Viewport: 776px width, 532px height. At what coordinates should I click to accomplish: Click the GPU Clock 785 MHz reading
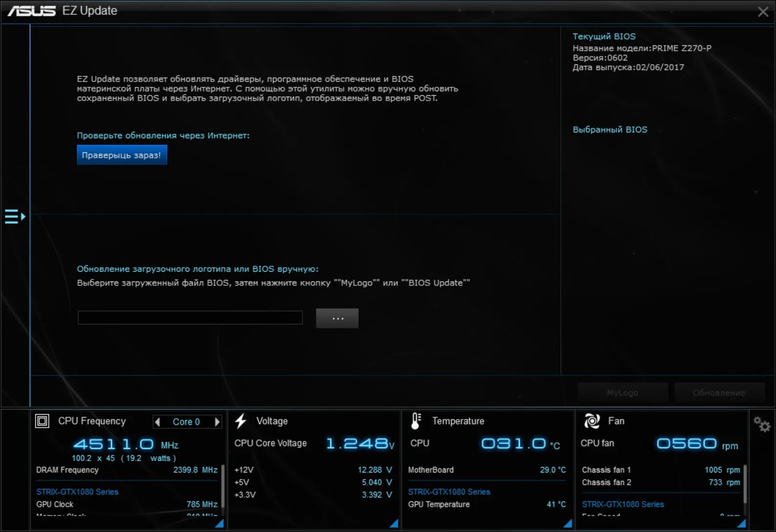point(202,504)
